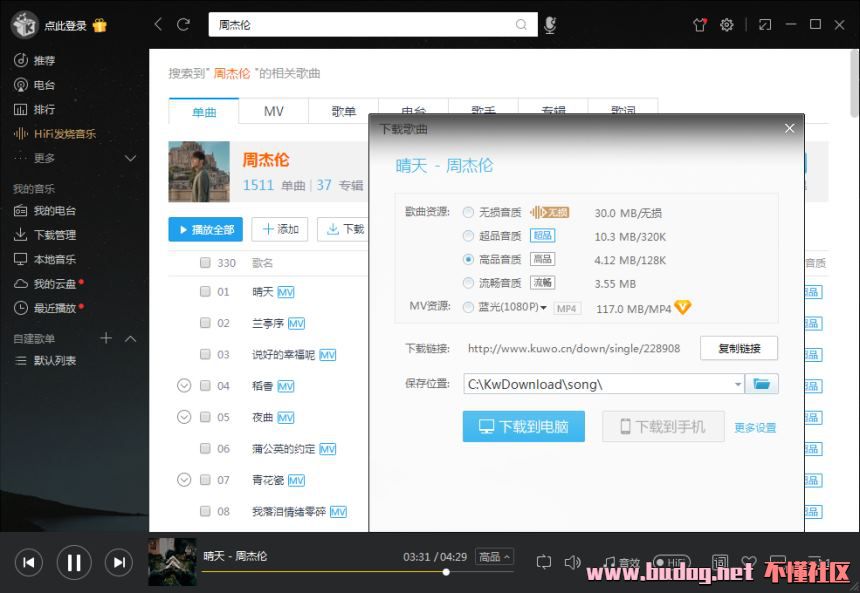Check the box for song 02 兰亭序
This screenshot has width=860, height=593.
[x=205, y=323]
